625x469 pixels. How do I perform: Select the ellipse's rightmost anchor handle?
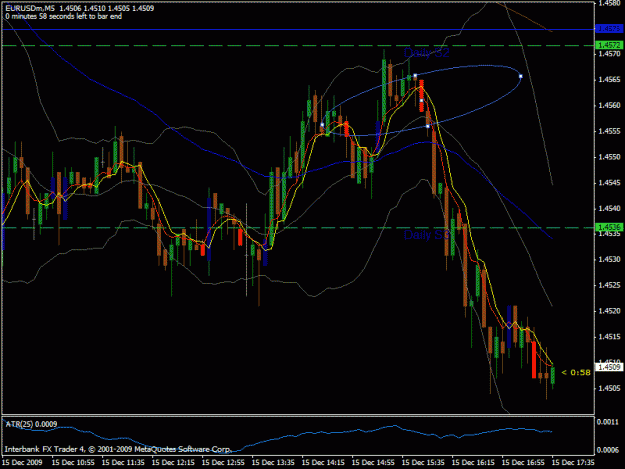(521, 76)
